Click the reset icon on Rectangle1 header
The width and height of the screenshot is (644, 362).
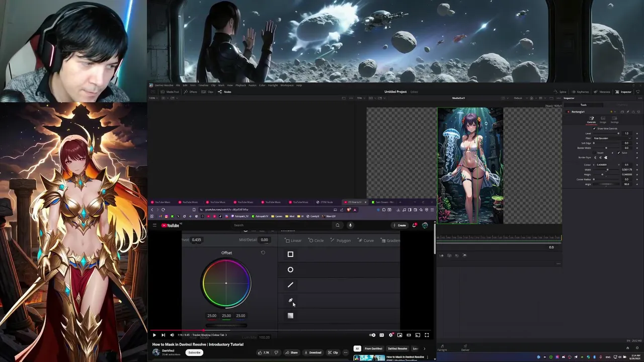638,112
